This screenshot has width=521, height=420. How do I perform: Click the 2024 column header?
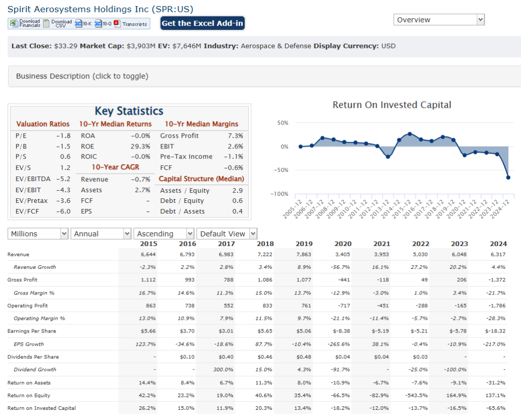pos(498,244)
